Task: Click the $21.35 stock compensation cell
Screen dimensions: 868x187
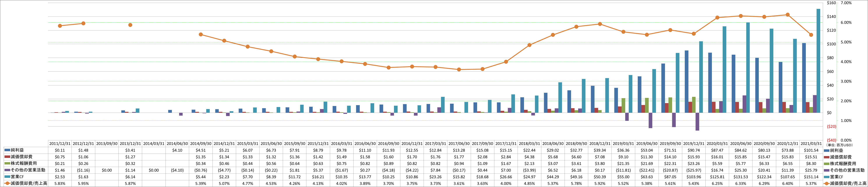Action: coord(623,163)
